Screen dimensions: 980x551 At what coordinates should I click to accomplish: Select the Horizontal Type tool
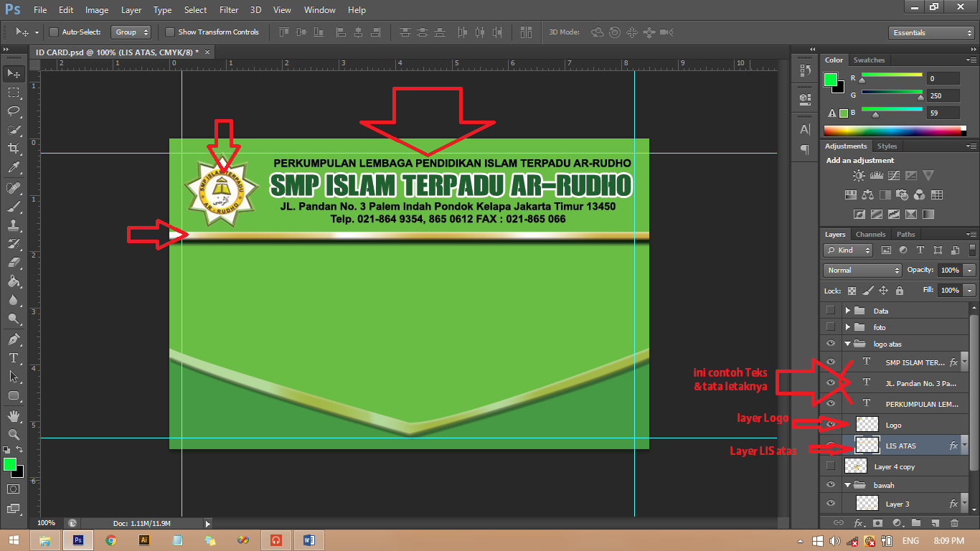(14, 358)
